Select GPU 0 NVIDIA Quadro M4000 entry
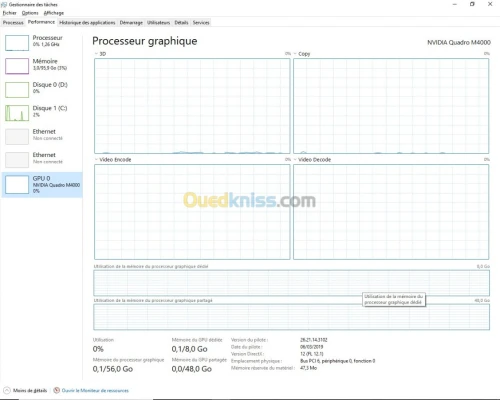The image size is (500, 400). pos(42,185)
